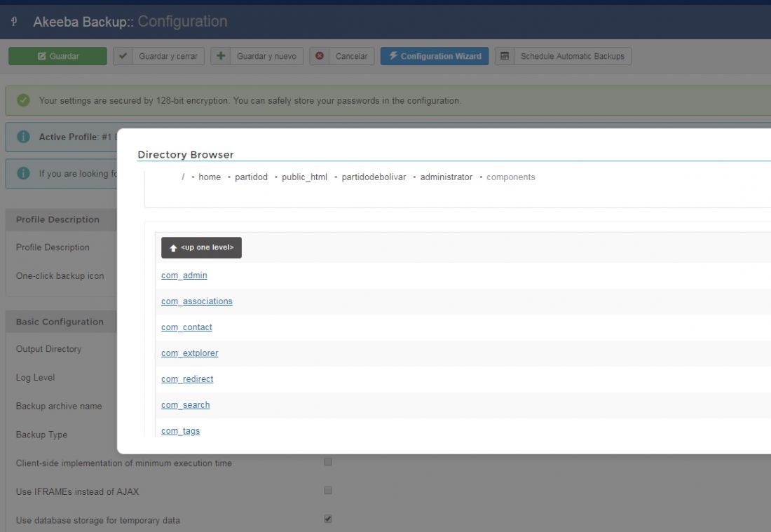The height and width of the screenshot is (532, 771).
Task: Click the Directory Browser dialog title
Action: pyautogui.click(x=185, y=154)
